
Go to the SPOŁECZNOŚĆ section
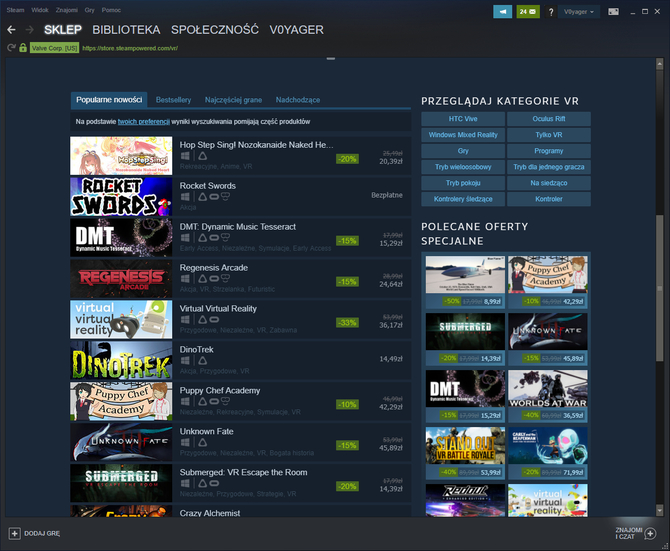[x=215, y=30]
